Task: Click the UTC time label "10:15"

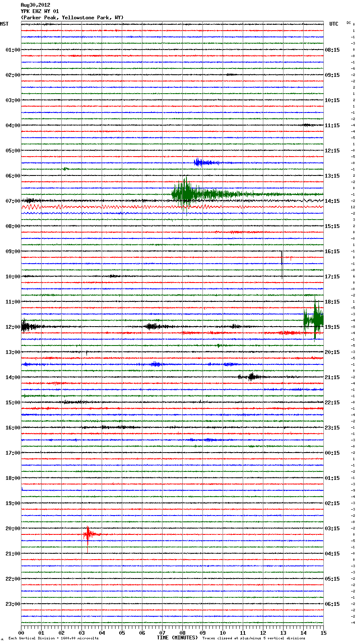Action: (x=332, y=100)
